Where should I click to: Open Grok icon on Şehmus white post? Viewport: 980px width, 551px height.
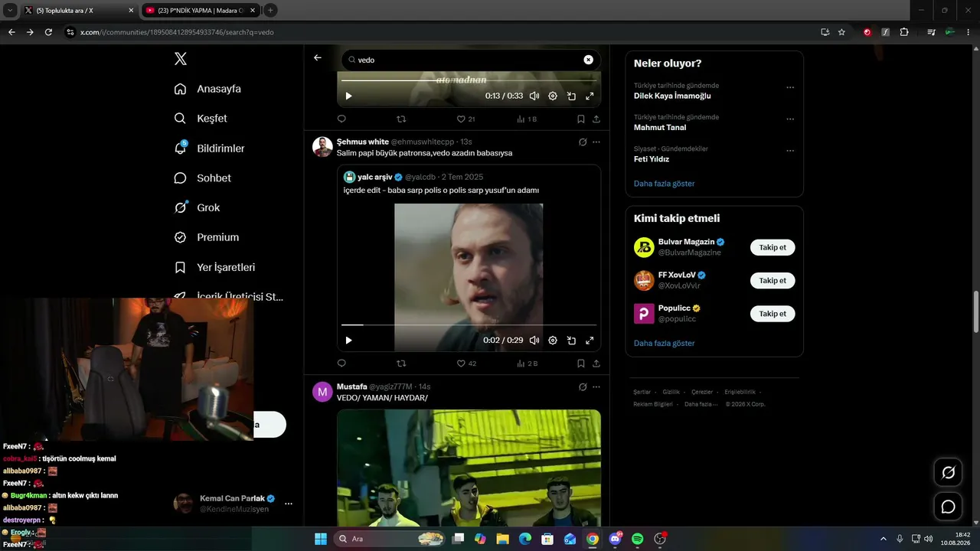pyautogui.click(x=583, y=142)
